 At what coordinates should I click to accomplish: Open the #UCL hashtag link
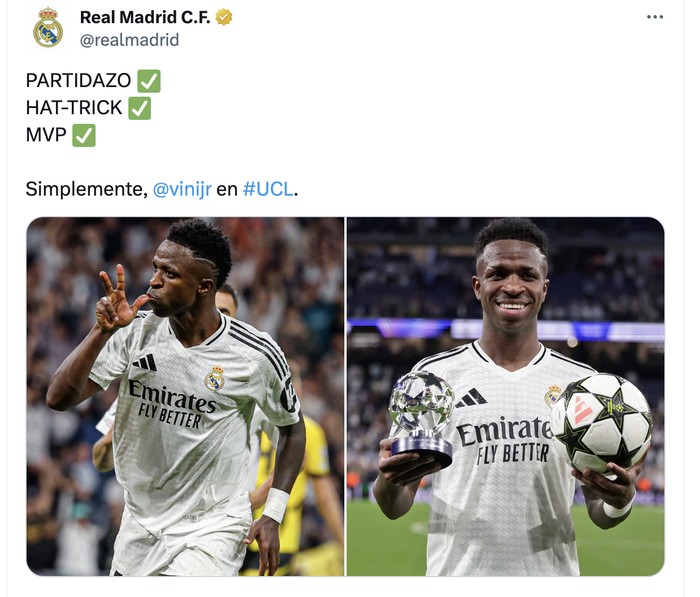pyautogui.click(x=268, y=189)
